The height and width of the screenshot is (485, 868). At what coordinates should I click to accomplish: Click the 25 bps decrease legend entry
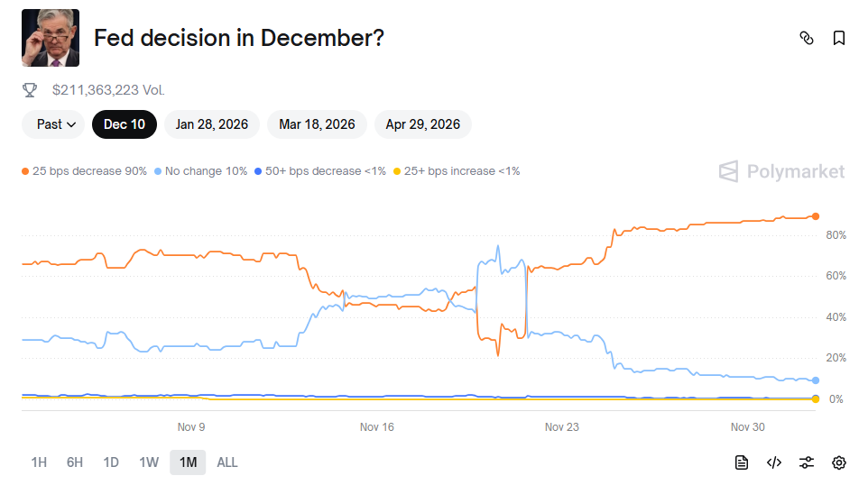(85, 171)
